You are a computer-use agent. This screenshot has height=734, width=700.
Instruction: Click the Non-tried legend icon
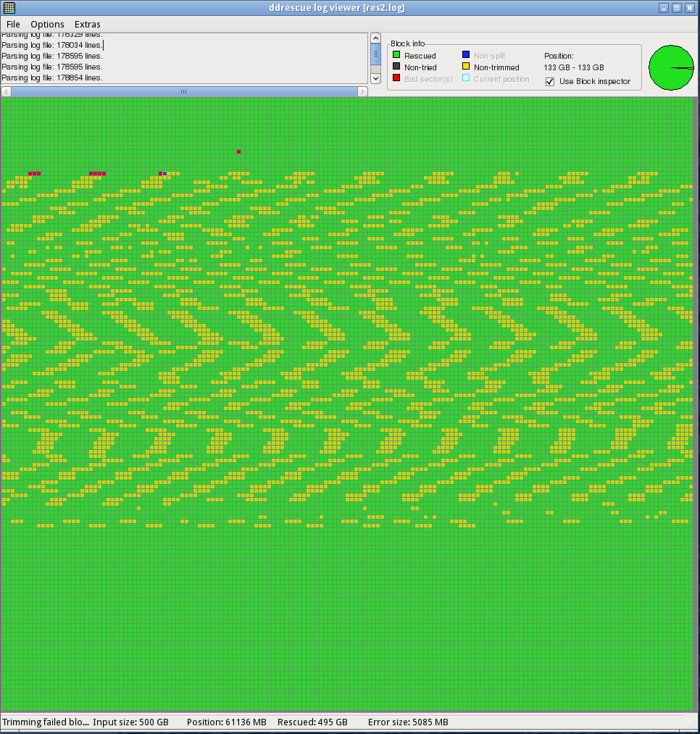click(x=396, y=67)
